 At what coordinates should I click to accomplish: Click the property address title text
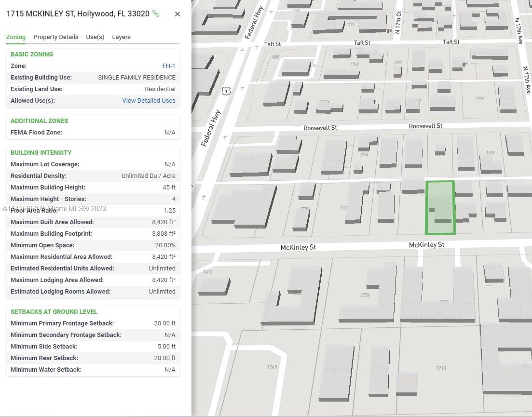click(x=78, y=13)
